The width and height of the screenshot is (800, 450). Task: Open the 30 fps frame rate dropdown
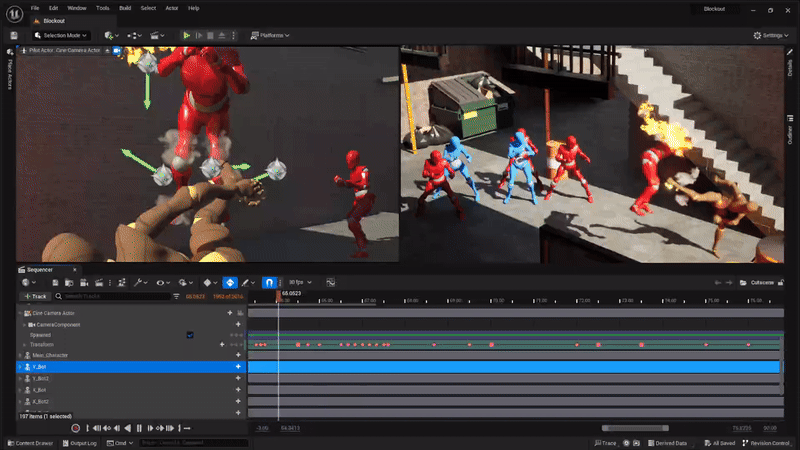297,283
